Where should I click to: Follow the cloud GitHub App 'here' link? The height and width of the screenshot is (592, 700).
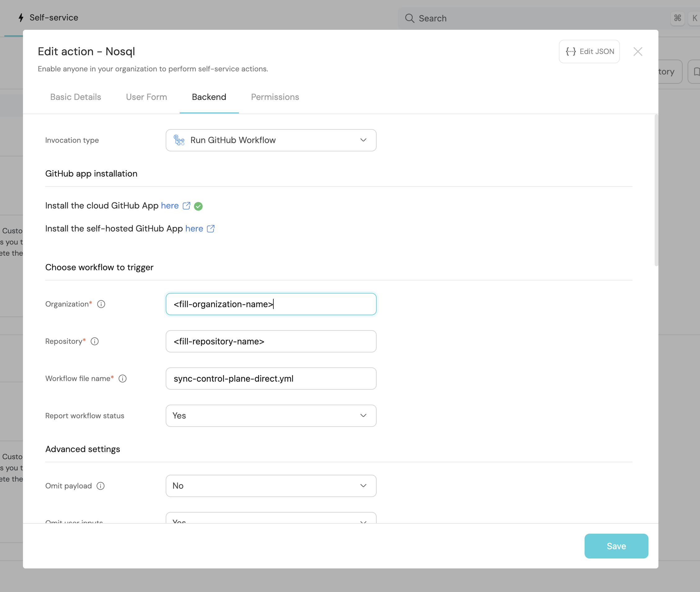pos(170,206)
